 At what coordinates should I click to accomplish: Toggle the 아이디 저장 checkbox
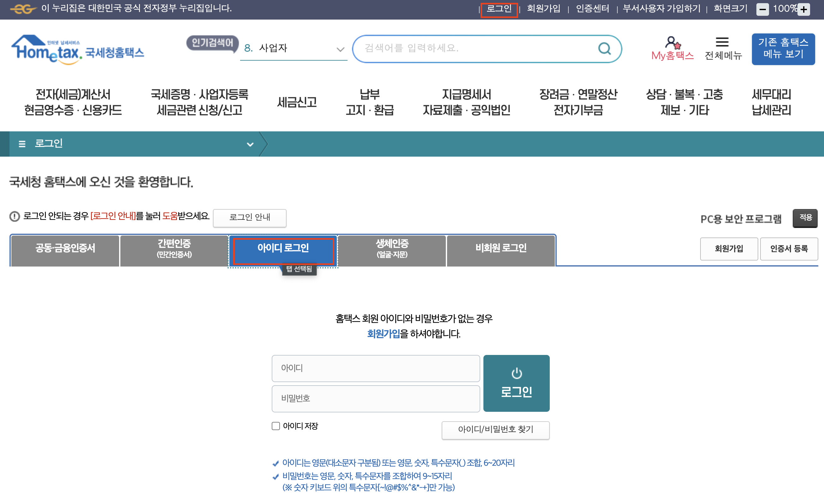[x=276, y=426]
